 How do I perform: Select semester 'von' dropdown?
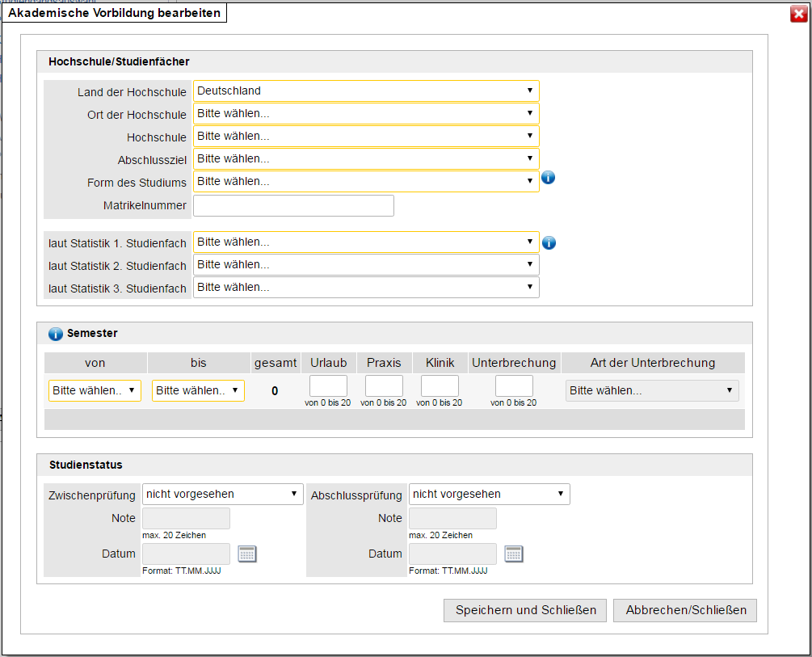click(x=95, y=390)
